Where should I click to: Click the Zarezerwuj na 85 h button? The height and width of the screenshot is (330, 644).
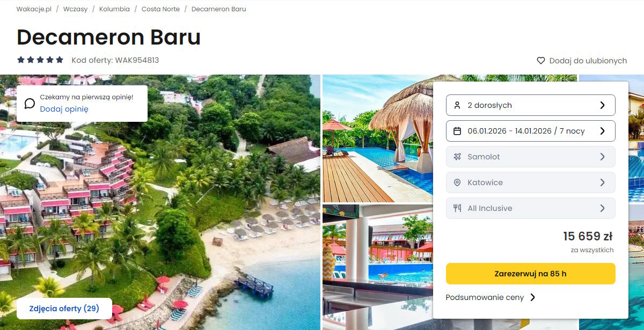pyautogui.click(x=531, y=274)
